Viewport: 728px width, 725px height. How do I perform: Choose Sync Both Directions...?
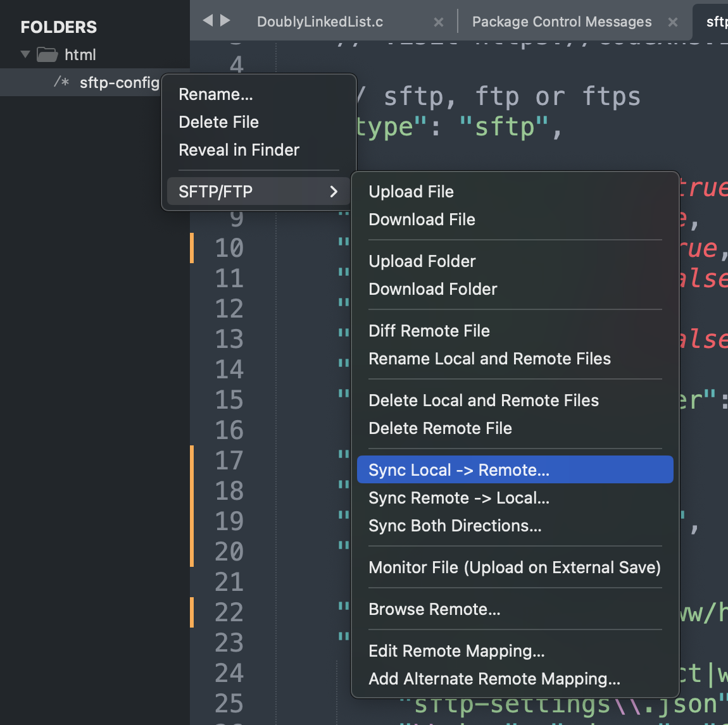click(515, 526)
